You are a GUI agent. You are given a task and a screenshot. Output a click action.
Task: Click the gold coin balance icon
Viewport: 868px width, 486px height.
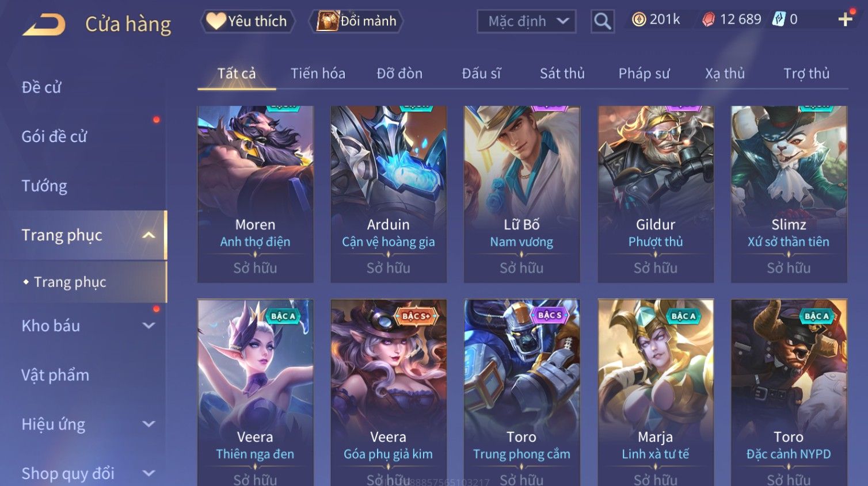click(x=638, y=20)
